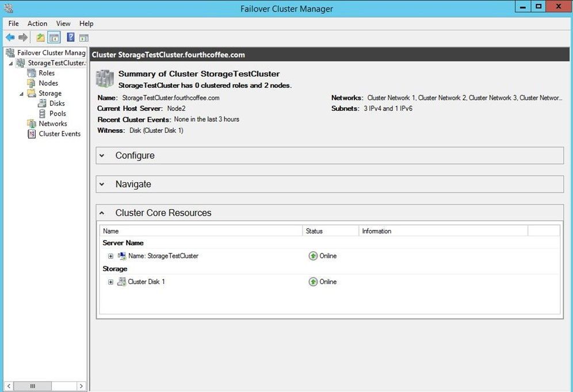The width and height of the screenshot is (573, 392).
Task: Select the 'Cluster Disk 1' row text
Action: click(x=146, y=282)
